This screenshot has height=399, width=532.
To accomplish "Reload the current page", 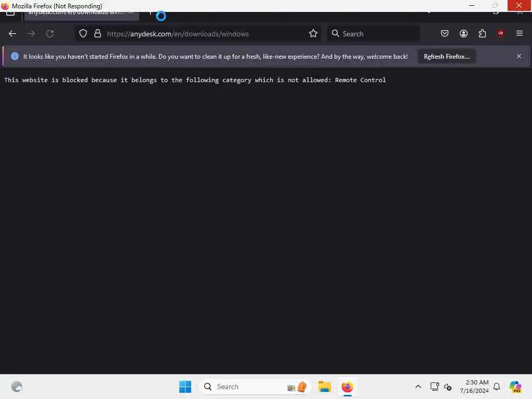I will click(50, 34).
